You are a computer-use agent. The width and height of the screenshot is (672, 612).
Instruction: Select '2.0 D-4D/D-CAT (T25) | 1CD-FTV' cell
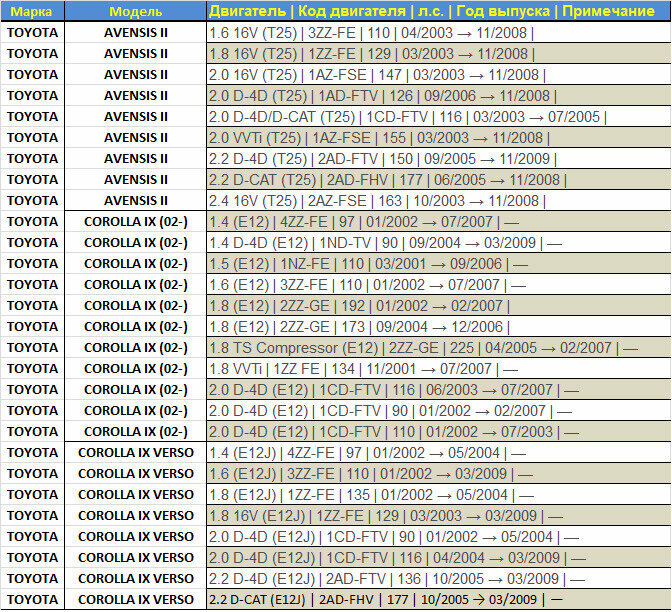point(439,117)
